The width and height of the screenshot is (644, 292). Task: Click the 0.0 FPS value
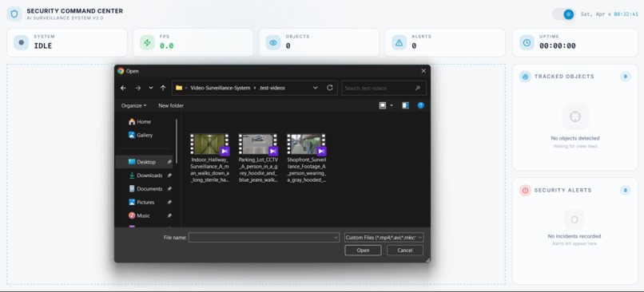coord(166,46)
